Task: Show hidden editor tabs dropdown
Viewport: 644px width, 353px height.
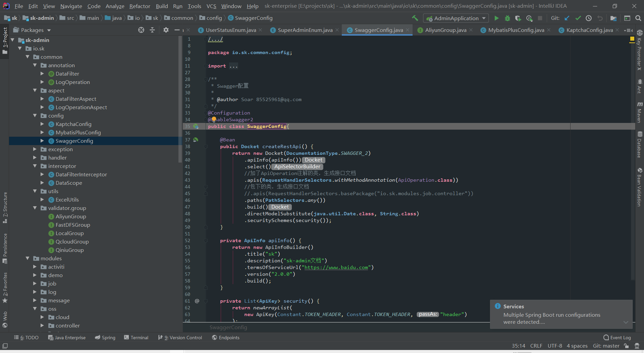Action: [x=629, y=30]
